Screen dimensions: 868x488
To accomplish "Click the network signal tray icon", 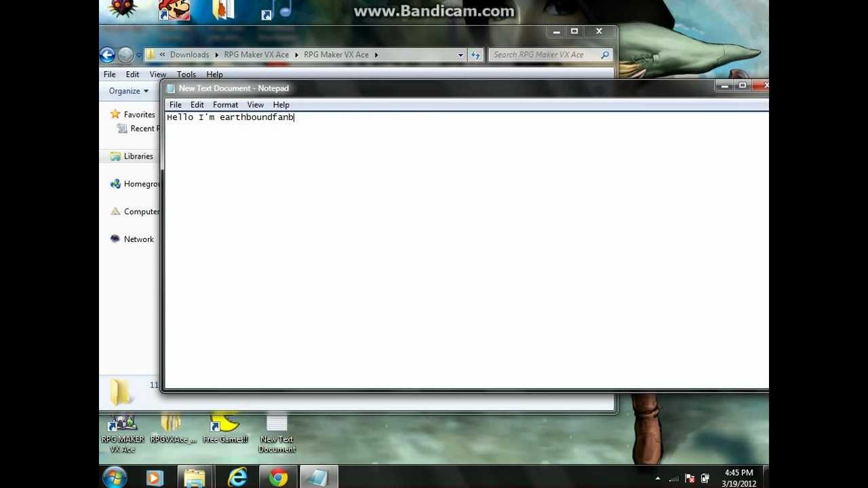I will (x=674, y=479).
